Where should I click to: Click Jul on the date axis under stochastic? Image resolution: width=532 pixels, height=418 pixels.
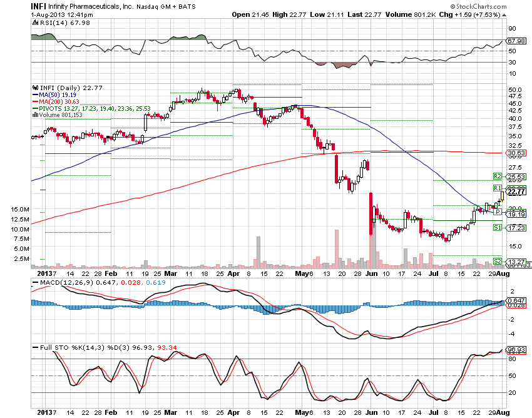pyautogui.click(x=433, y=412)
